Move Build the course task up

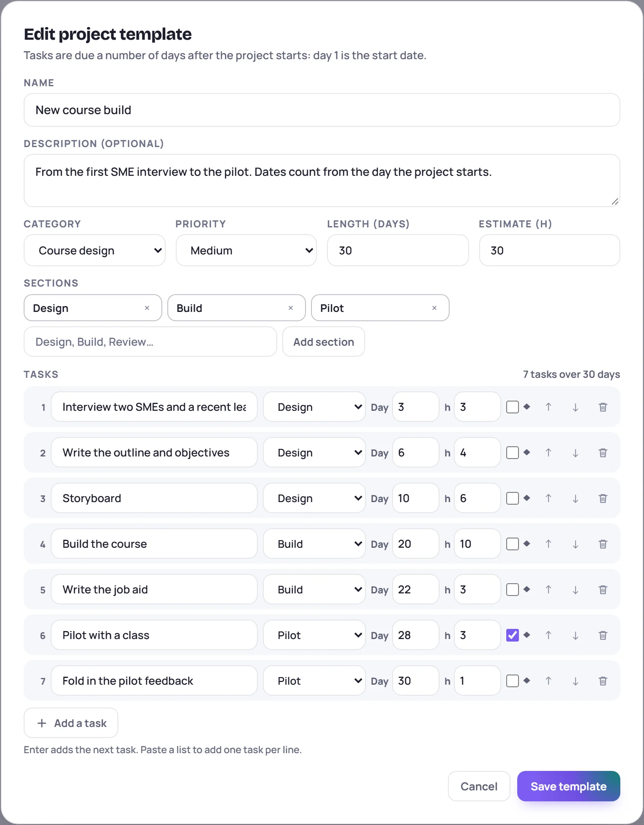(x=548, y=544)
